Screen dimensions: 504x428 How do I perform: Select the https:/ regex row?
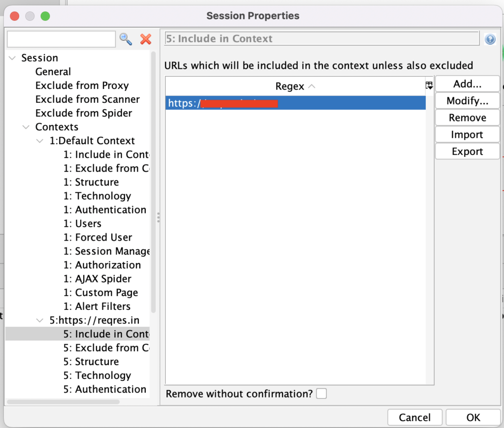point(295,103)
